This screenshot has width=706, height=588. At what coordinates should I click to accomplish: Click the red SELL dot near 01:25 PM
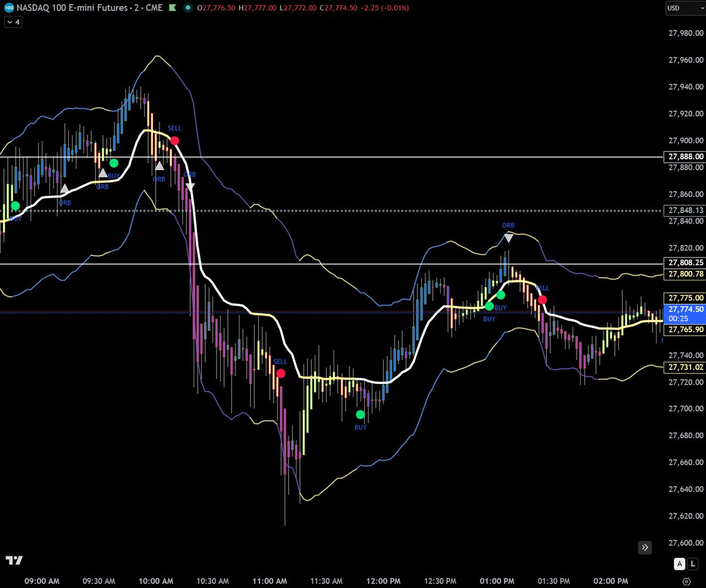pos(542,299)
